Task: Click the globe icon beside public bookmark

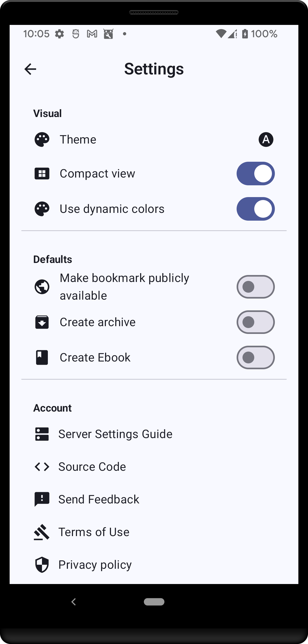Action: tap(42, 287)
